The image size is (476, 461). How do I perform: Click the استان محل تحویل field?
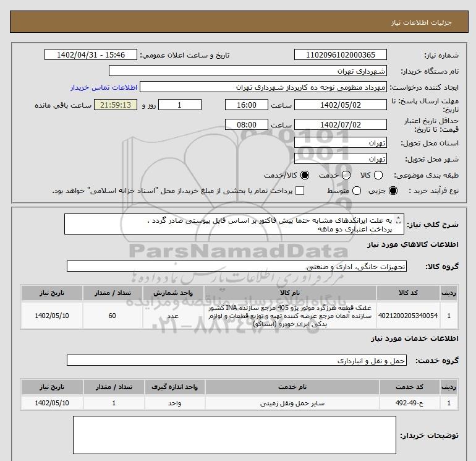[340, 142]
